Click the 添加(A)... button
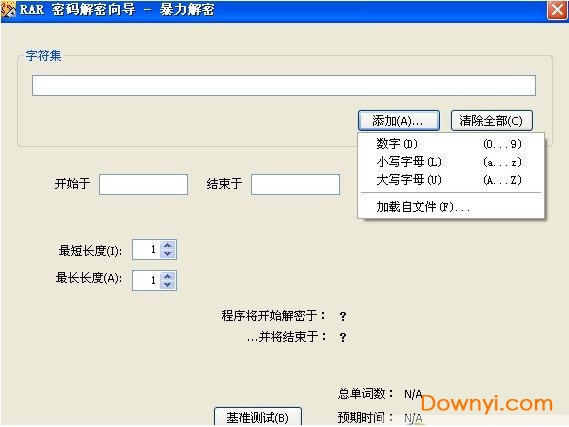The height and width of the screenshot is (427, 569). [x=398, y=120]
